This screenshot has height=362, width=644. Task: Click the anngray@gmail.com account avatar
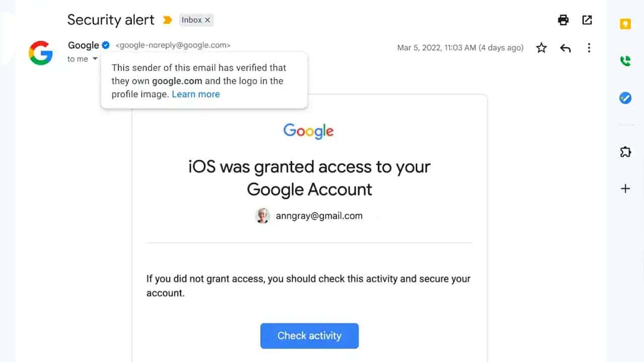click(x=263, y=216)
